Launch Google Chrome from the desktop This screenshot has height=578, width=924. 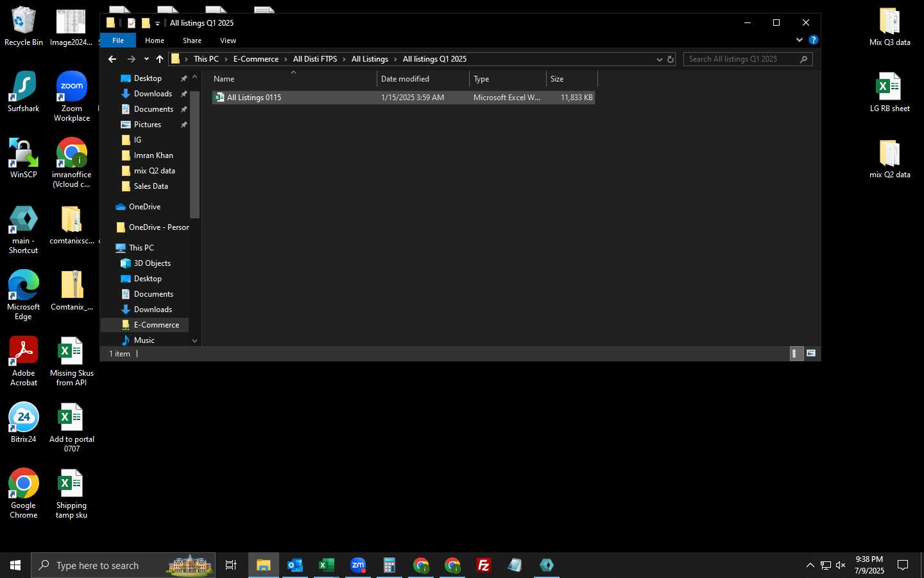click(x=24, y=494)
